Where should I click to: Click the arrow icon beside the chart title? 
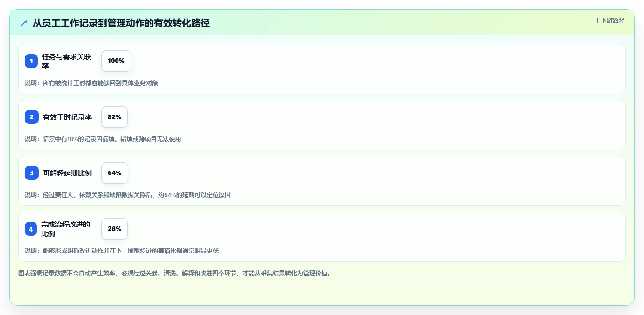point(24,23)
